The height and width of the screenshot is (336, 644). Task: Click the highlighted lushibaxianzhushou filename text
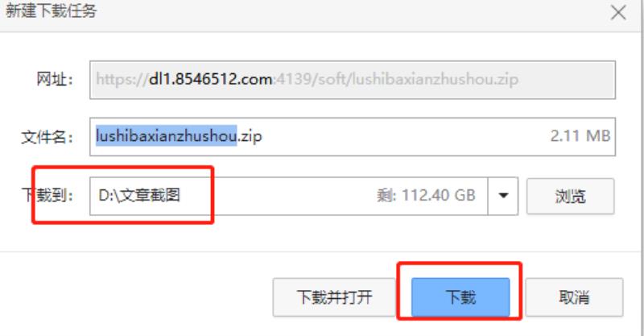point(167,135)
